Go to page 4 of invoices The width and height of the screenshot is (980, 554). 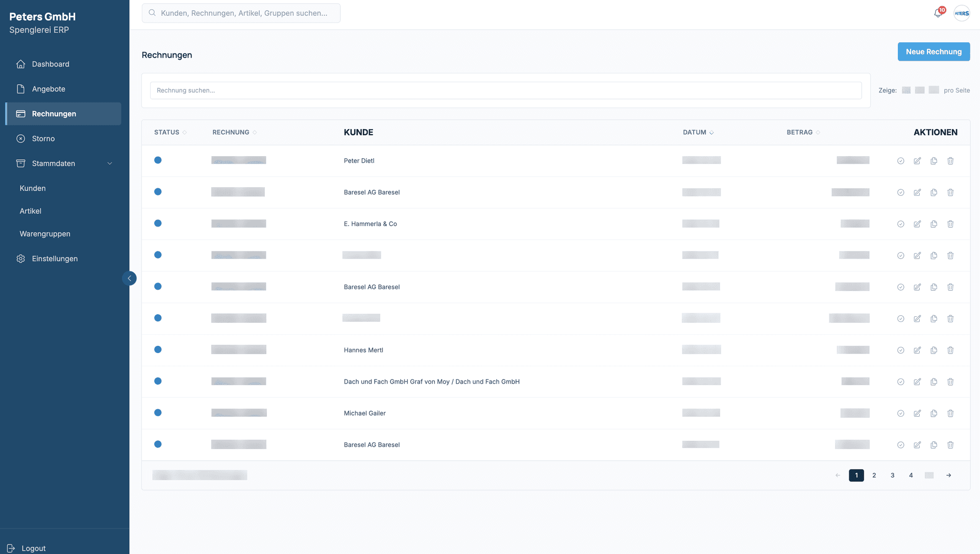point(911,475)
